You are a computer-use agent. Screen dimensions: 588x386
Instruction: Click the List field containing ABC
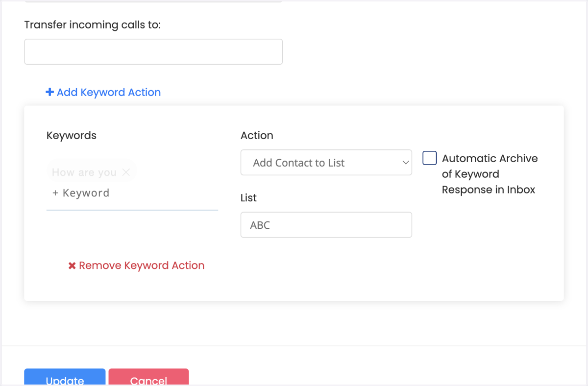point(326,225)
